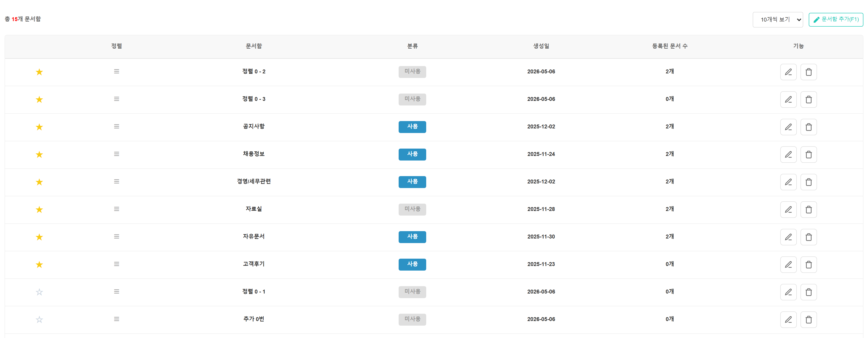Delete the 정렬 0 - 1 document box
The width and height of the screenshot is (868, 338).
[808, 292]
